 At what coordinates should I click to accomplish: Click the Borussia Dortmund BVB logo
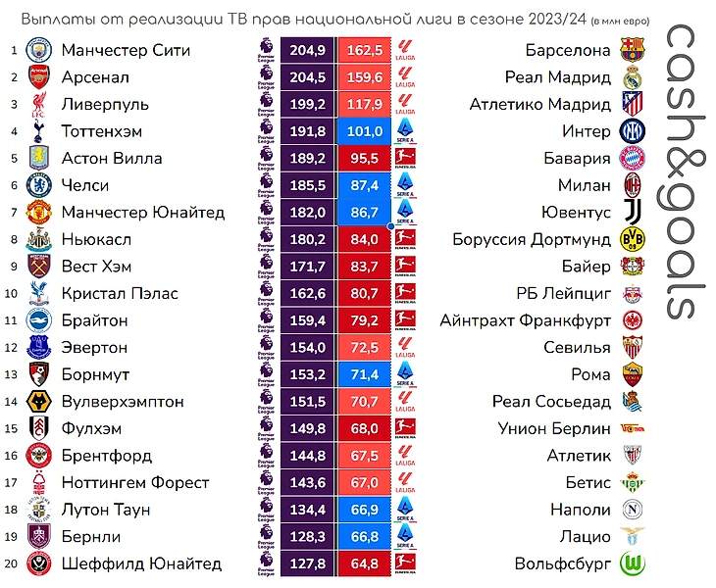click(x=633, y=239)
